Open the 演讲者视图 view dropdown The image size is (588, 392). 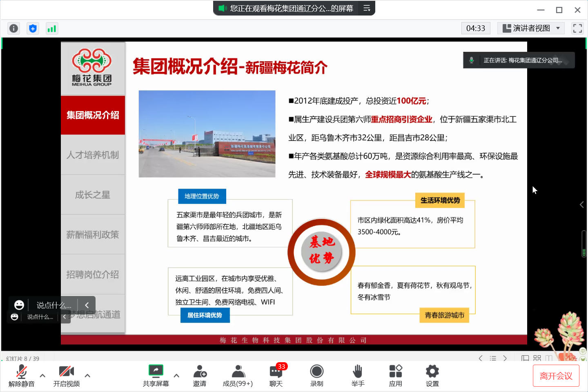pos(531,28)
